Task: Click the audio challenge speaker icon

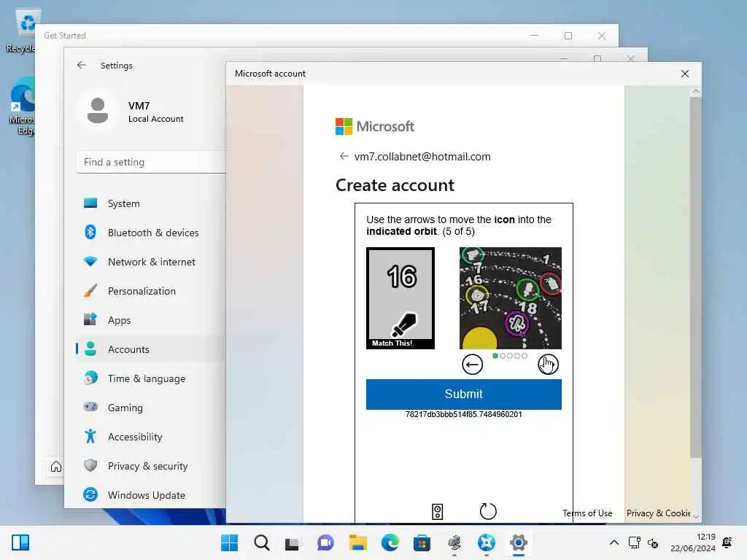Action: pyautogui.click(x=438, y=512)
